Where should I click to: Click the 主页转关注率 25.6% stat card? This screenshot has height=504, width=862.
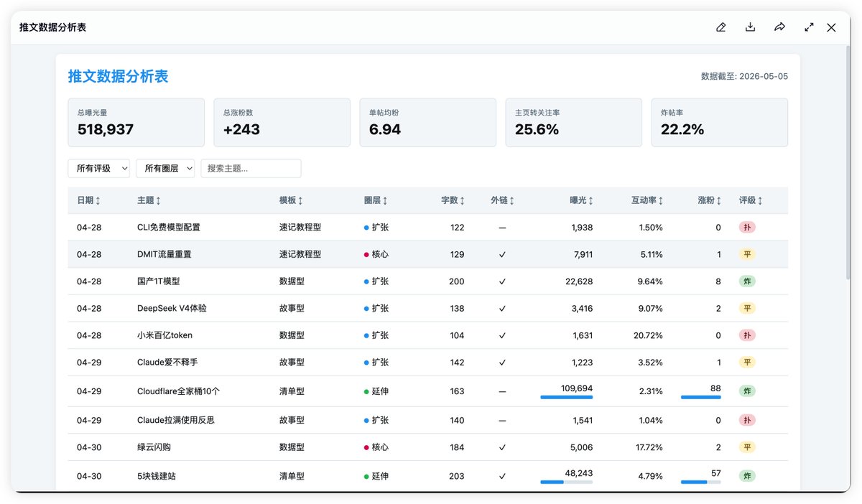tap(574, 123)
